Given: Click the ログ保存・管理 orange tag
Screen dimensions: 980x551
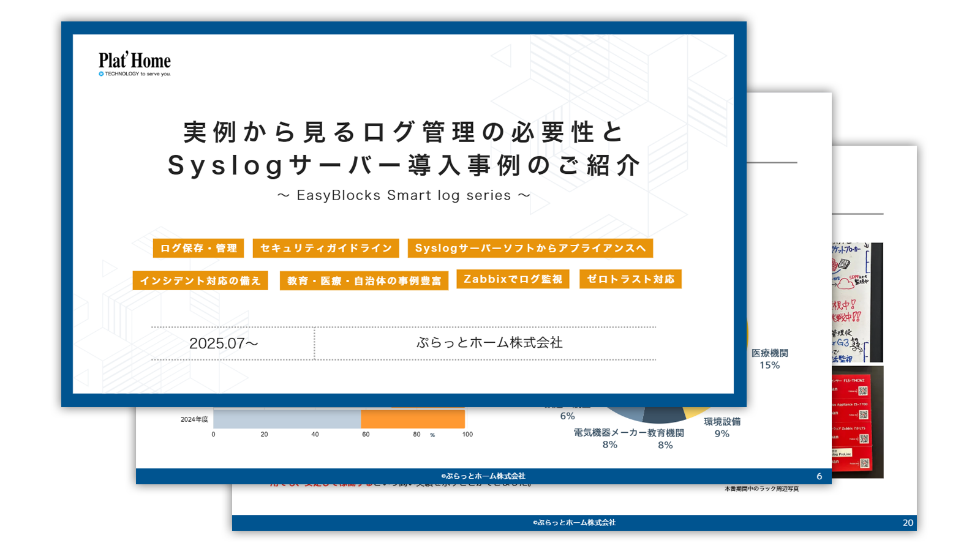Looking at the screenshot, I should [x=198, y=248].
